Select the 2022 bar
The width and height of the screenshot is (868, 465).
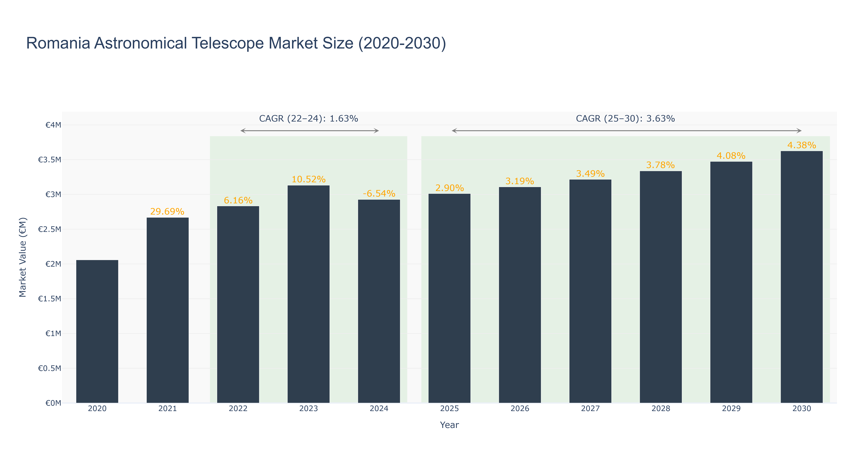[238, 304]
